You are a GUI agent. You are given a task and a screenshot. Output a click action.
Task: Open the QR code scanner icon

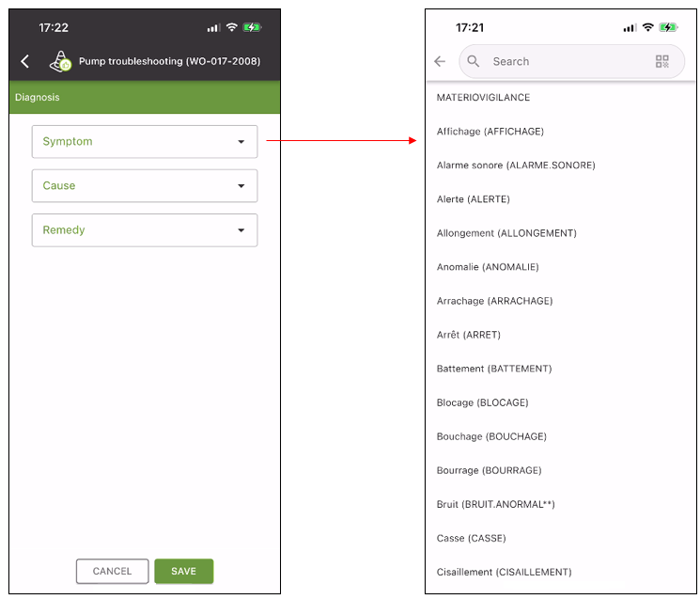point(662,61)
